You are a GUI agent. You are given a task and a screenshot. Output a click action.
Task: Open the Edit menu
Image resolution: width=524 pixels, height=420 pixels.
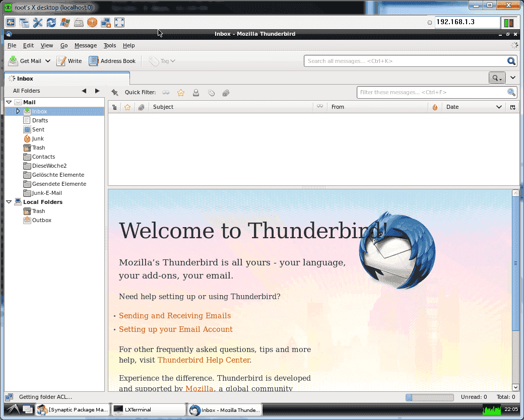click(28, 45)
